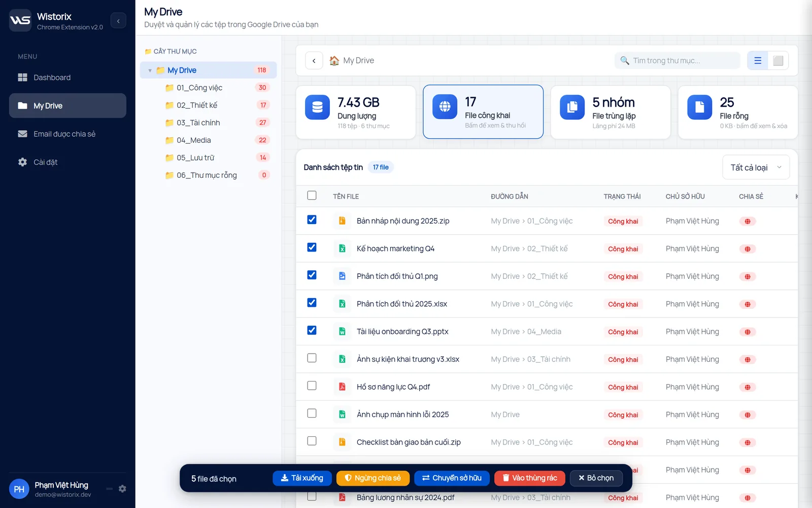Image resolution: width=812 pixels, height=508 pixels.
Task: Open the 03_Tài chính folder
Action: pos(208,123)
